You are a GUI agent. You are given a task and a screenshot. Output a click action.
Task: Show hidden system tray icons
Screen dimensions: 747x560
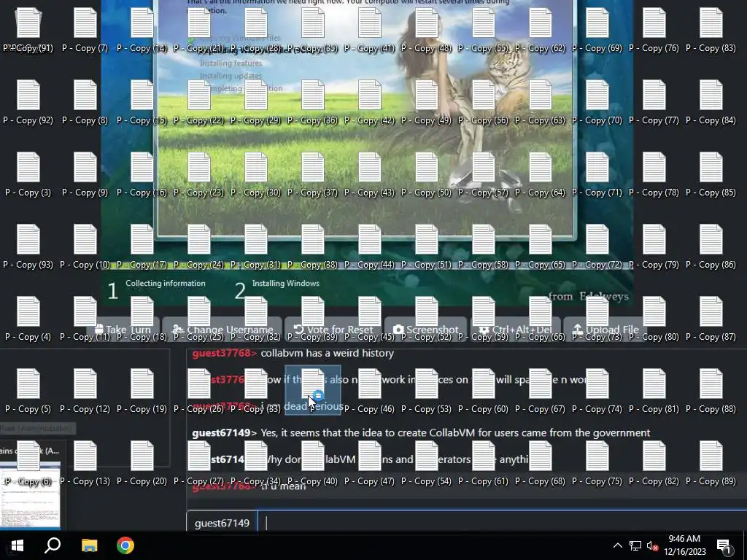pos(617,545)
